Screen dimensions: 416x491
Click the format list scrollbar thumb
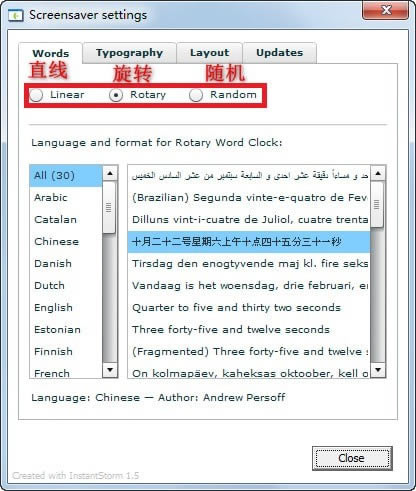377,204
